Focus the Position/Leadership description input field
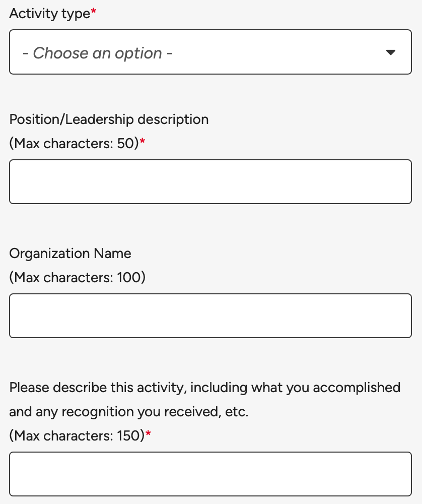Image resolution: width=422 pixels, height=504 pixels. click(x=210, y=181)
